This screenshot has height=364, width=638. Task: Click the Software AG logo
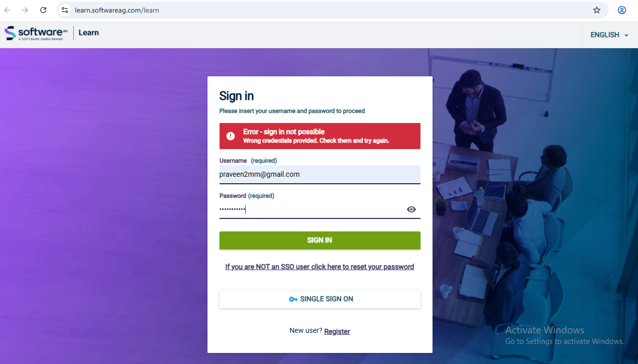pos(36,33)
